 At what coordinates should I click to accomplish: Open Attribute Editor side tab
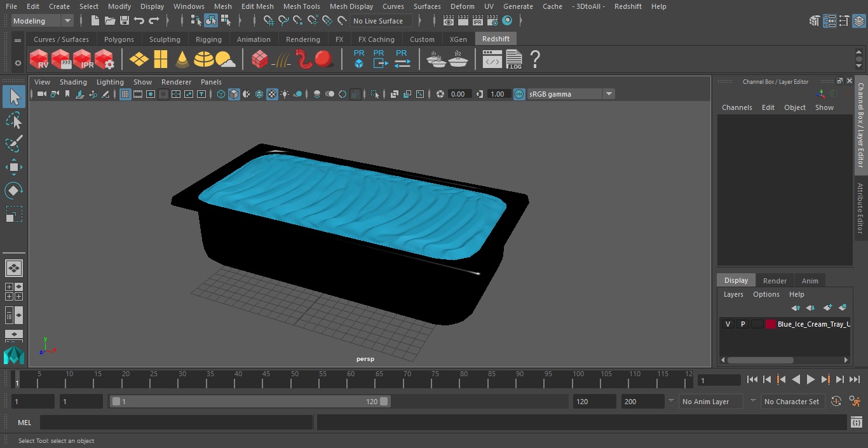tap(860, 209)
